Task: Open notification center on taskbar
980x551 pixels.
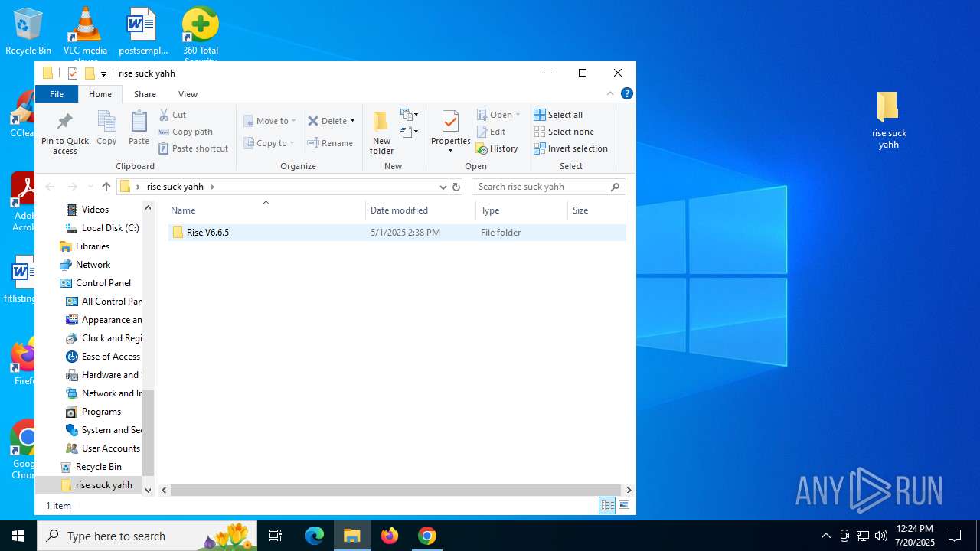Action: [955, 536]
